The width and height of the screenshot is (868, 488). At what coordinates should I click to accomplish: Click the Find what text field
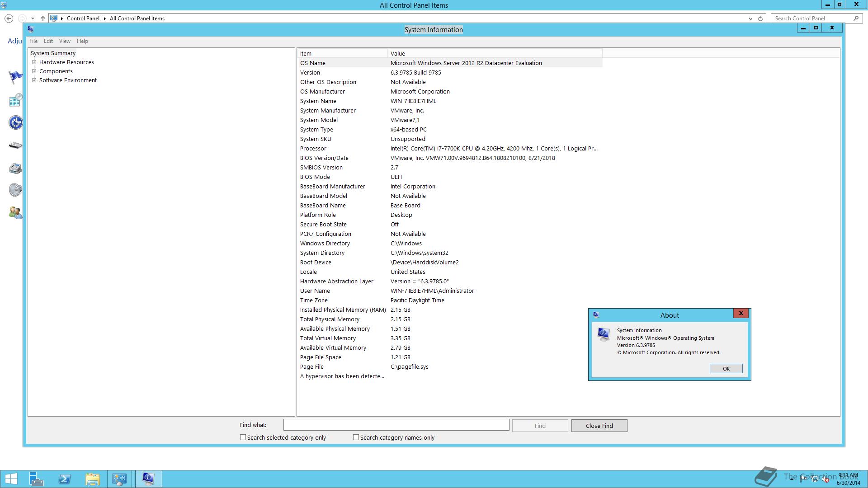pos(396,425)
